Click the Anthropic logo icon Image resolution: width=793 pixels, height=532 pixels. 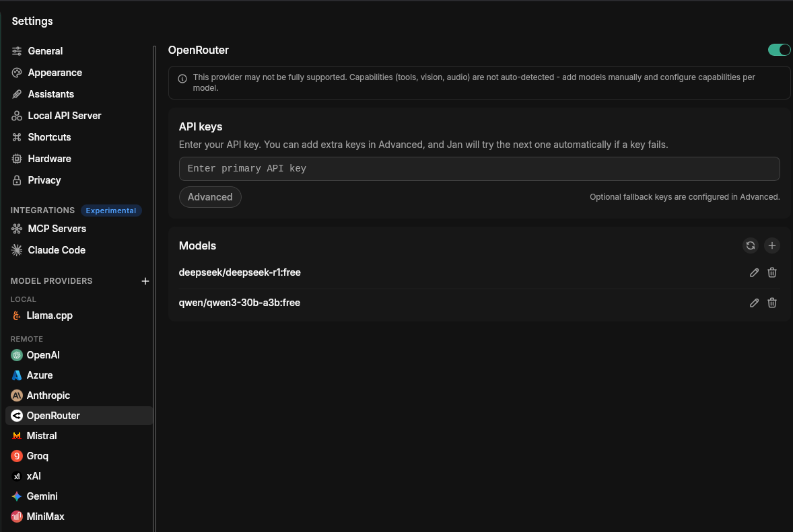click(x=17, y=395)
